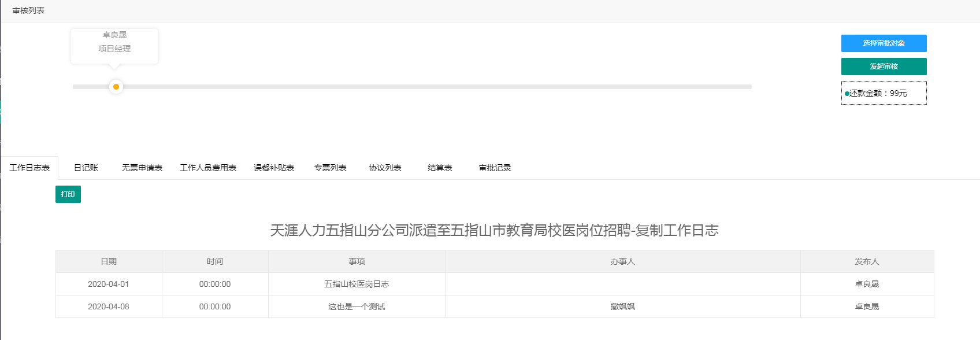Click the 选择审批对象 button
980x340 pixels.
884,43
